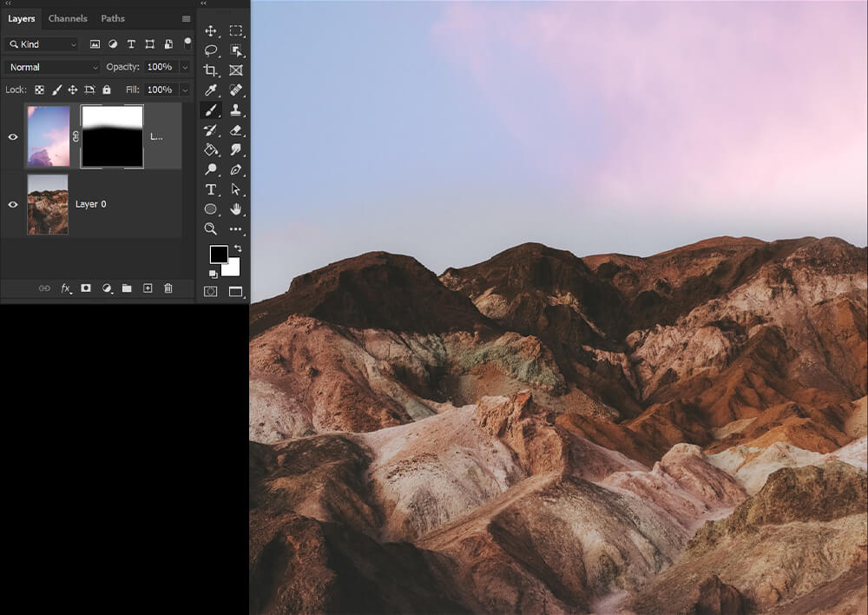Select the Eraser tool
Viewport: 868px width, 615px height.
[x=236, y=129]
